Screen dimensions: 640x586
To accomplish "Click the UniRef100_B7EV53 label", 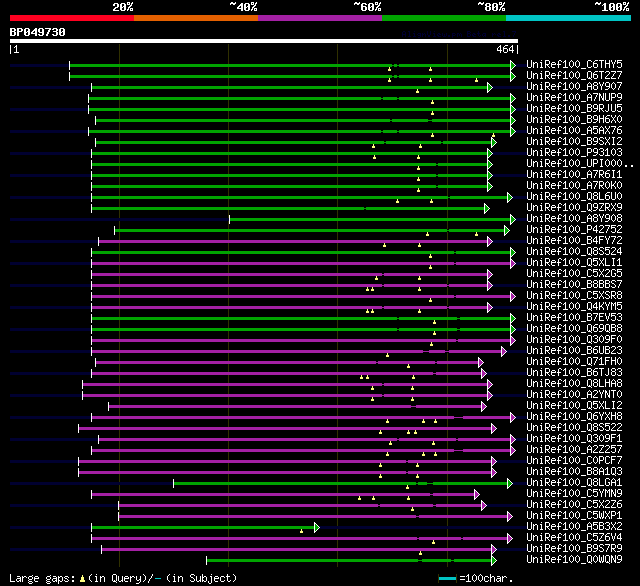I will click(574, 318).
